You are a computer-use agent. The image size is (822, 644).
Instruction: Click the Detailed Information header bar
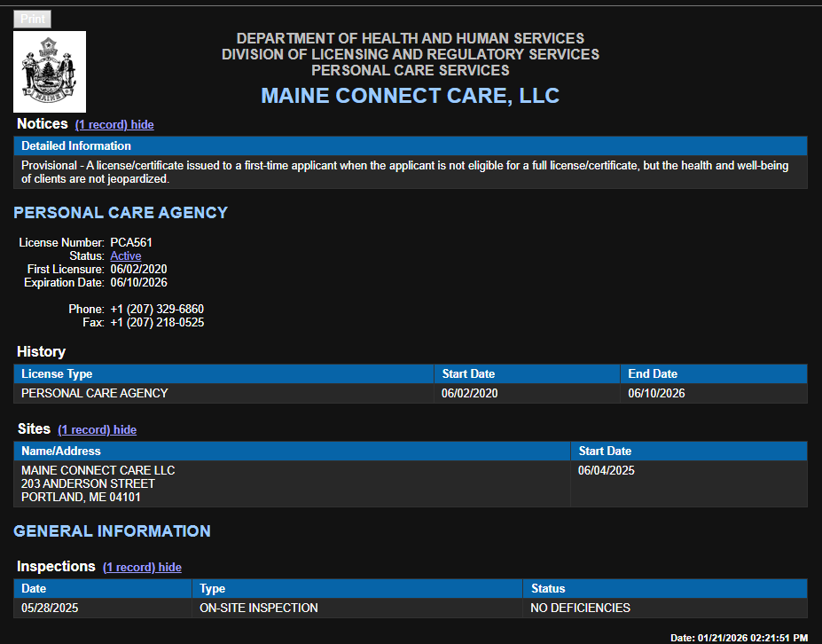(76, 145)
